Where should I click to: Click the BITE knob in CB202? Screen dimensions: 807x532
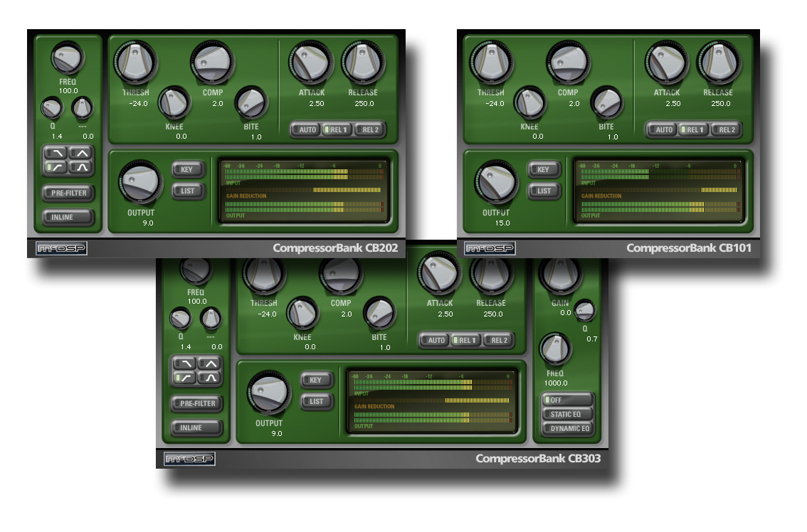[251, 103]
